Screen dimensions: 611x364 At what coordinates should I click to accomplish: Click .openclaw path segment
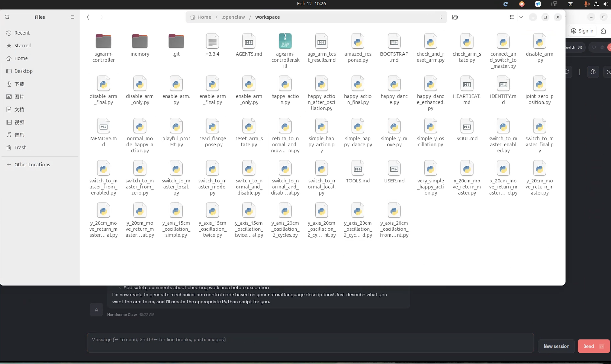pos(233,17)
